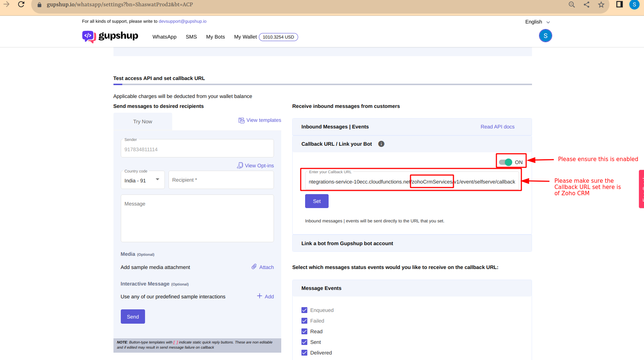Bookmark this page with the star icon
Image resolution: width=644 pixels, height=360 pixels.
[601, 5]
